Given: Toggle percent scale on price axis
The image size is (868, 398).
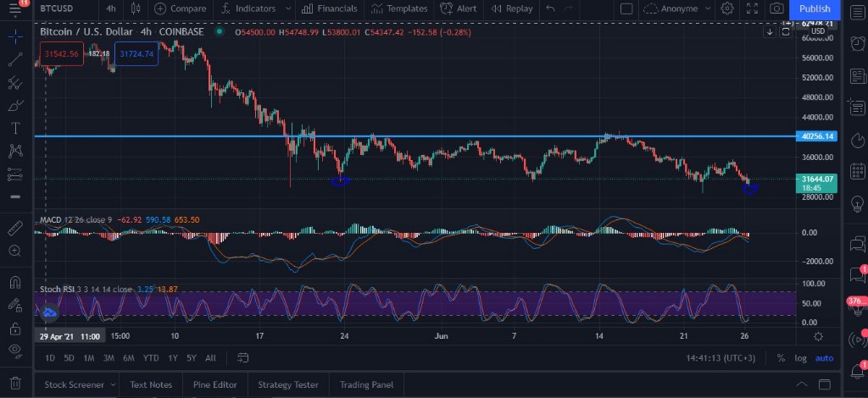Looking at the screenshot, I should click(781, 358).
